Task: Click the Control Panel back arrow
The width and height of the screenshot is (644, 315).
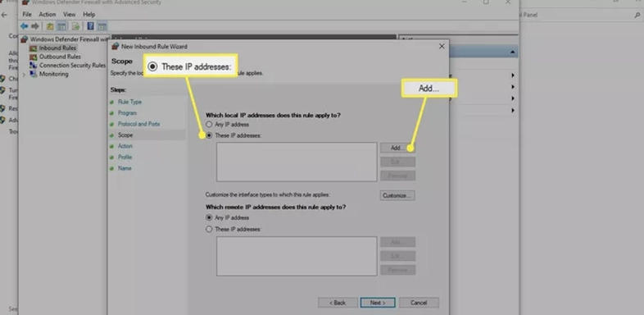Action: point(5,15)
